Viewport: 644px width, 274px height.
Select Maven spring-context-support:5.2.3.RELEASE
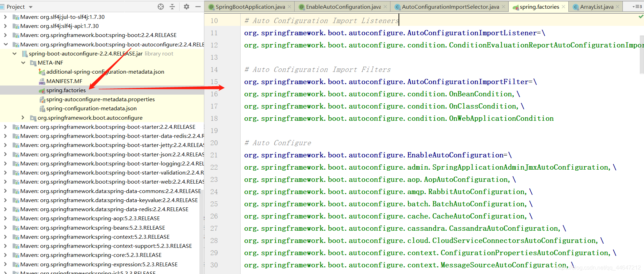click(x=106, y=246)
